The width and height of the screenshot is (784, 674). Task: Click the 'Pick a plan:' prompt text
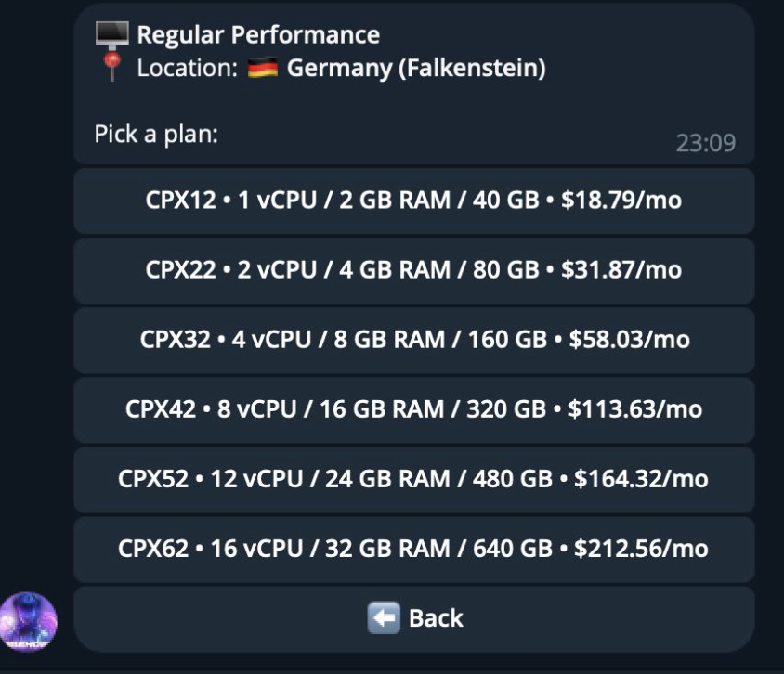click(x=156, y=134)
